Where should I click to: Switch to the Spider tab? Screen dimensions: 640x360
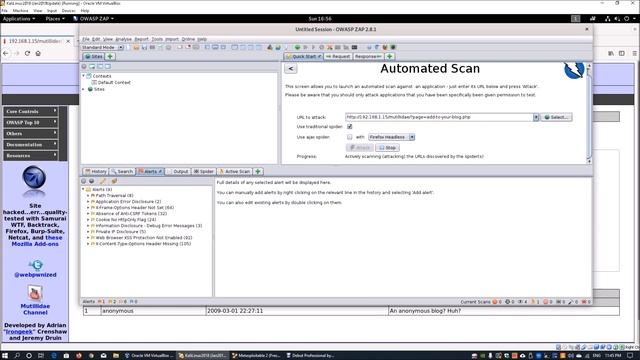tap(204, 171)
